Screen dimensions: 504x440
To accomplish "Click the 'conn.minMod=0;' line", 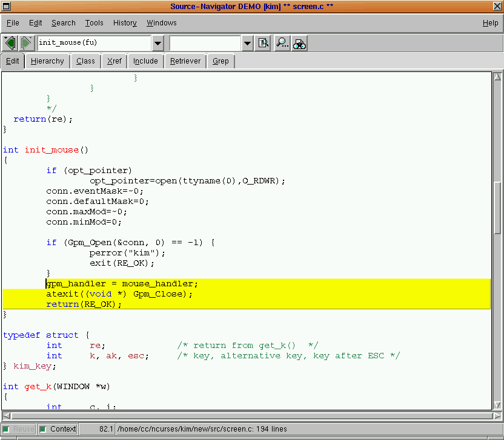I will pyautogui.click(x=84, y=222).
